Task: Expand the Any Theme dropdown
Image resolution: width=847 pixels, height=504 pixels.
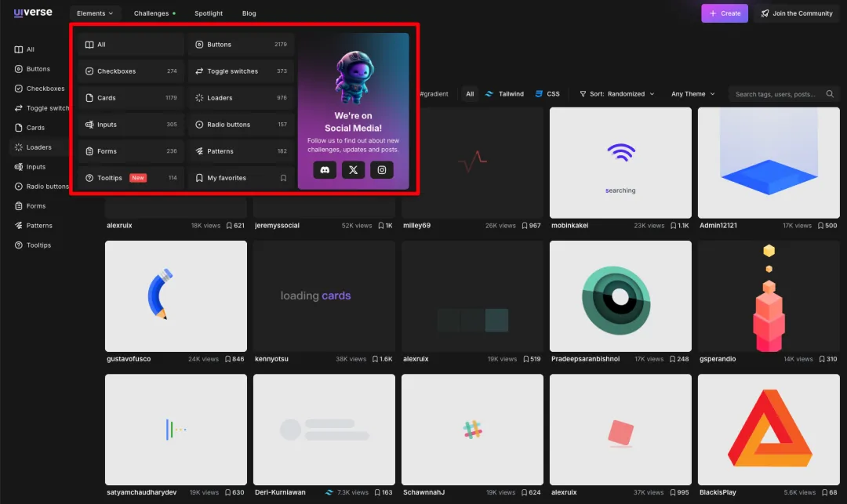Action: pyautogui.click(x=690, y=93)
